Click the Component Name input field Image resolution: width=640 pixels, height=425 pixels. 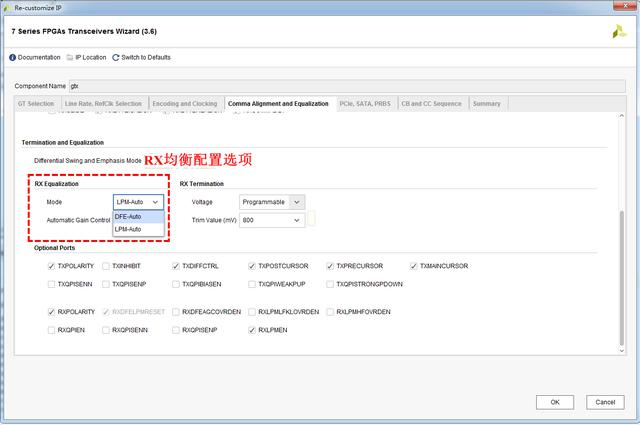pos(347,86)
